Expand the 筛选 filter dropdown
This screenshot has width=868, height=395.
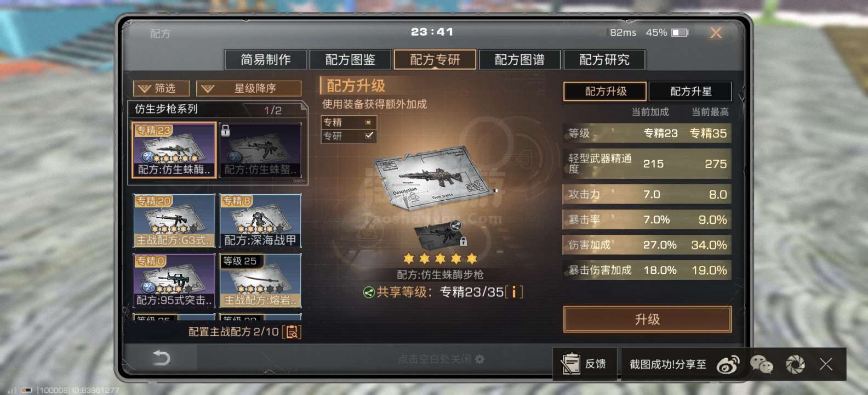[162, 88]
